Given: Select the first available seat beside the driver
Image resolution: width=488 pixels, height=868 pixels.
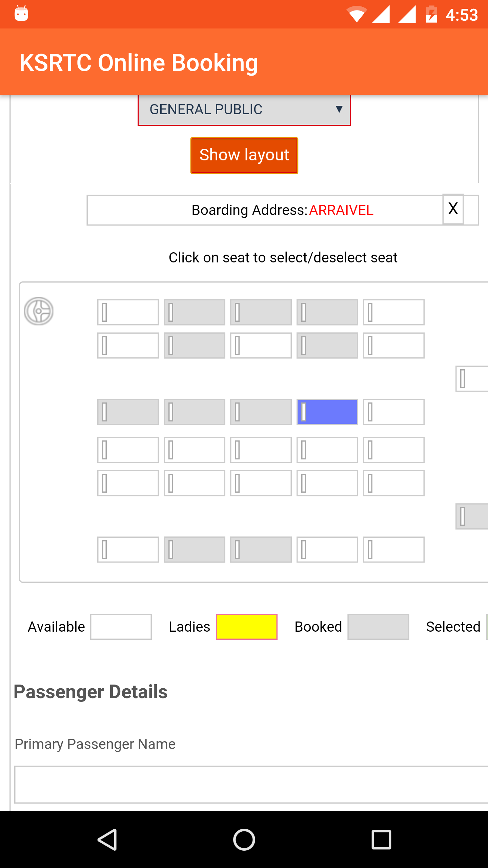Looking at the screenshot, I should (128, 312).
